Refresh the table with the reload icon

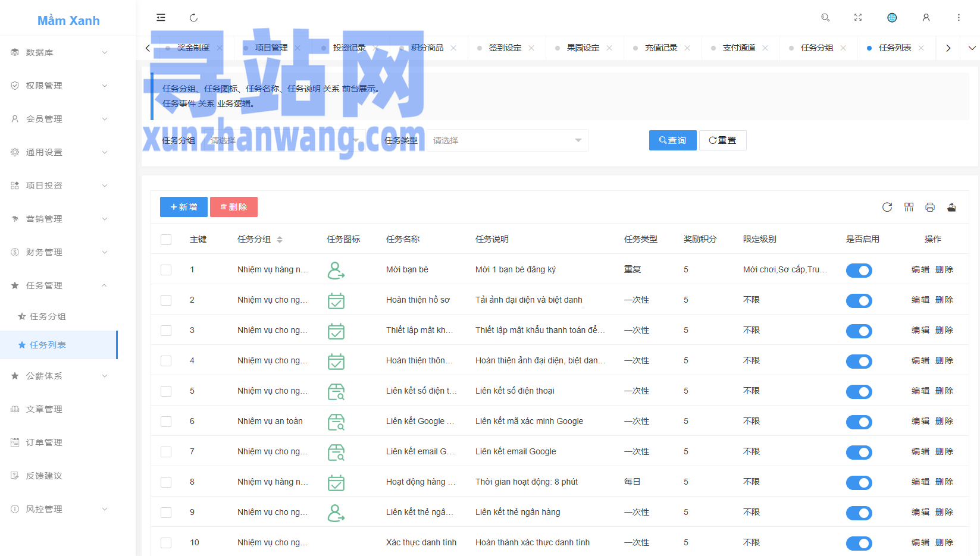click(x=887, y=207)
